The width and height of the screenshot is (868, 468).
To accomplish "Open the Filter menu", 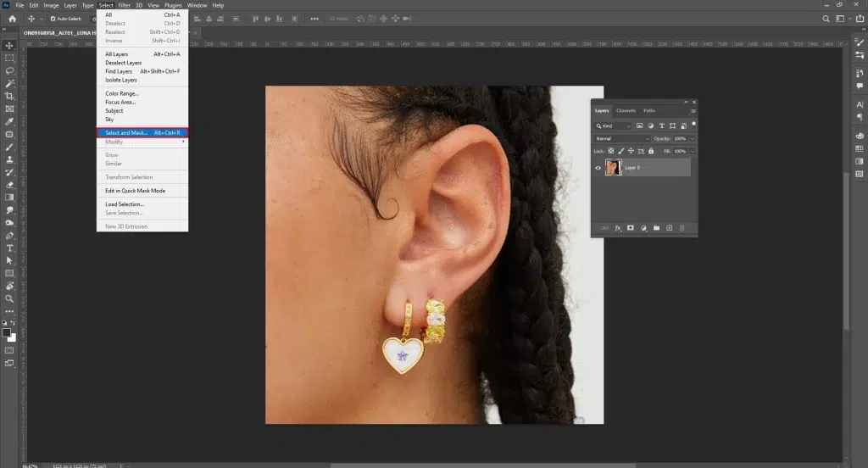I will click(x=124, y=5).
